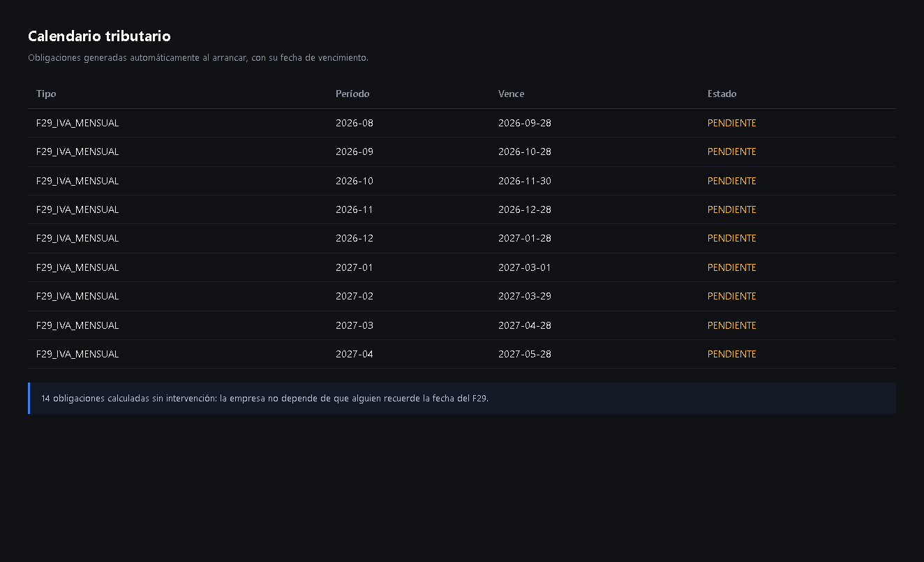
Task: Click the "Período" column header
Action: (x=352, y=94)
